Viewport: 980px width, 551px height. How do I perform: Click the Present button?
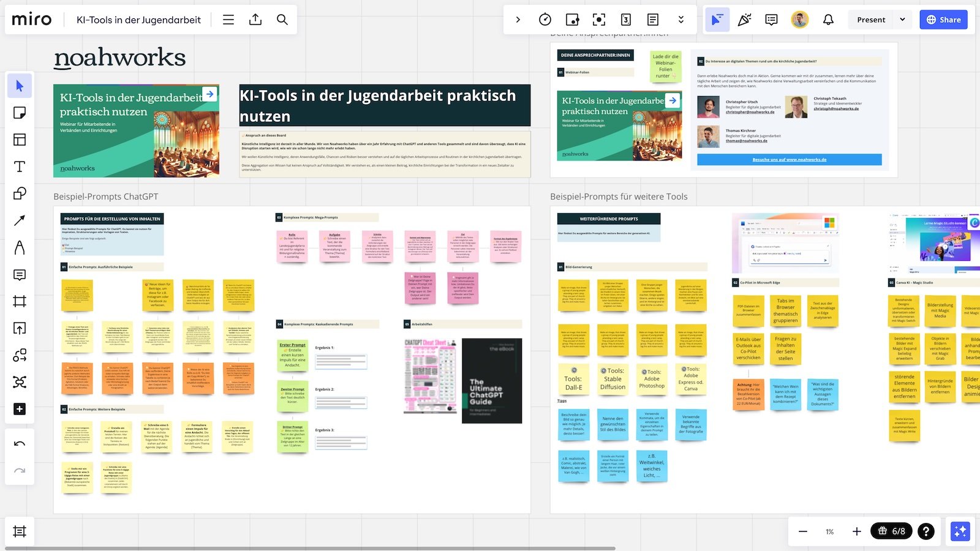[x=871, y=20]
